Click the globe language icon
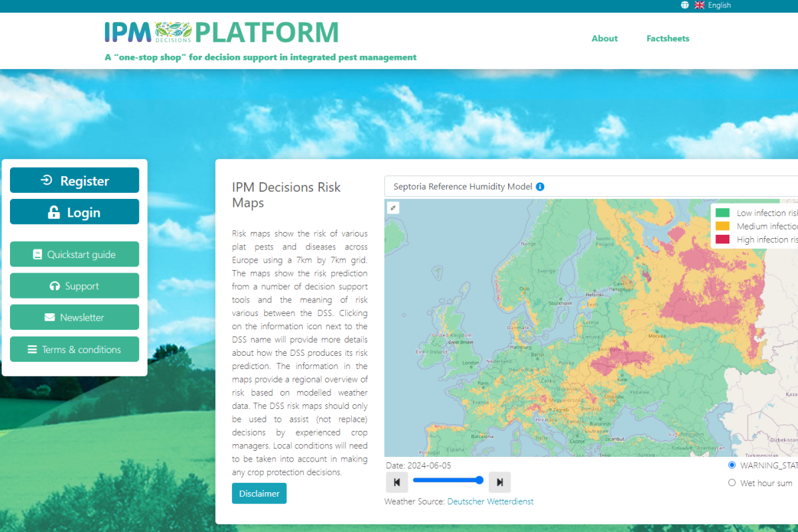Image resolution: width=798 pixels, height=532 pixels. click(x=685, y=5)
